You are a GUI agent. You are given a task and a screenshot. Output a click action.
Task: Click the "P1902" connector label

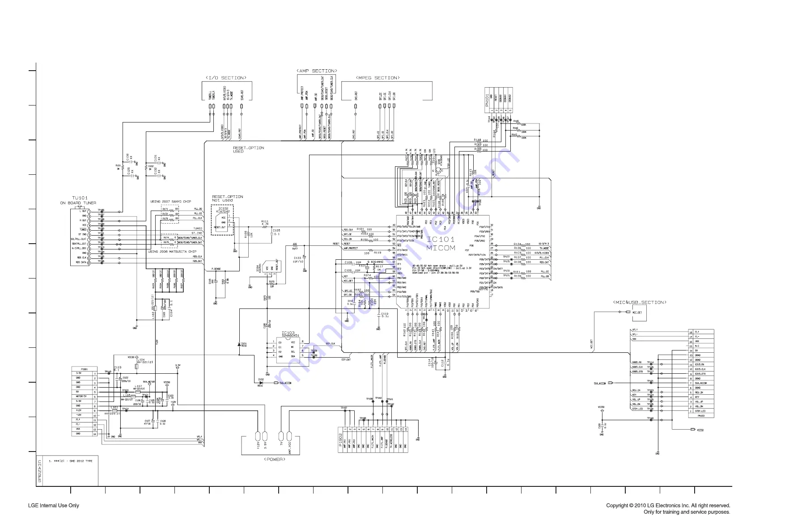click(341, 440)
